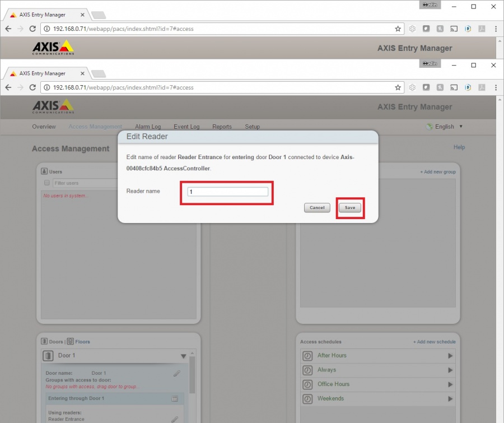The height and width of the screenshot is (423, 504).
Task: Expand the Weekends schedule arrow
Action: 450,399
